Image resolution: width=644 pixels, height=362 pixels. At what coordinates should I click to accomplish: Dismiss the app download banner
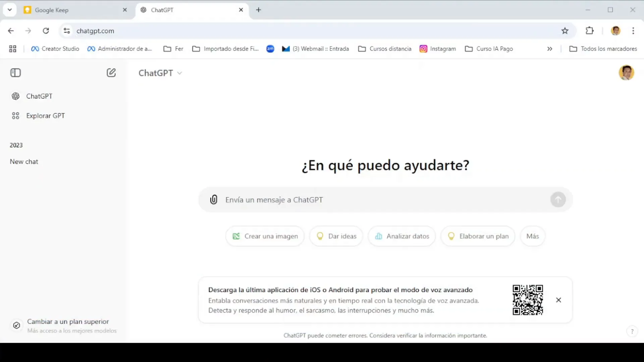click(x=558, y=300)
